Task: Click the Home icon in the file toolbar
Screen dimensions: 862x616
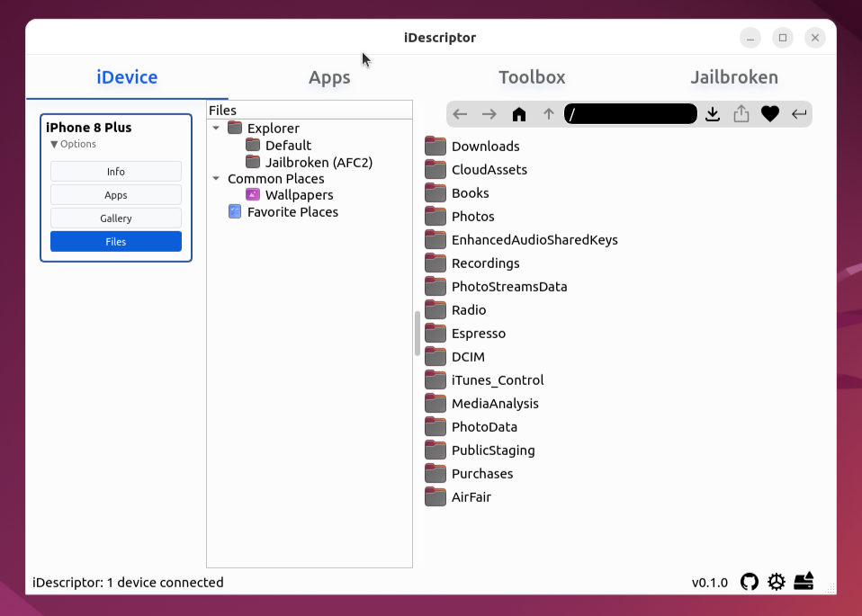Action: tap(518, 113)
